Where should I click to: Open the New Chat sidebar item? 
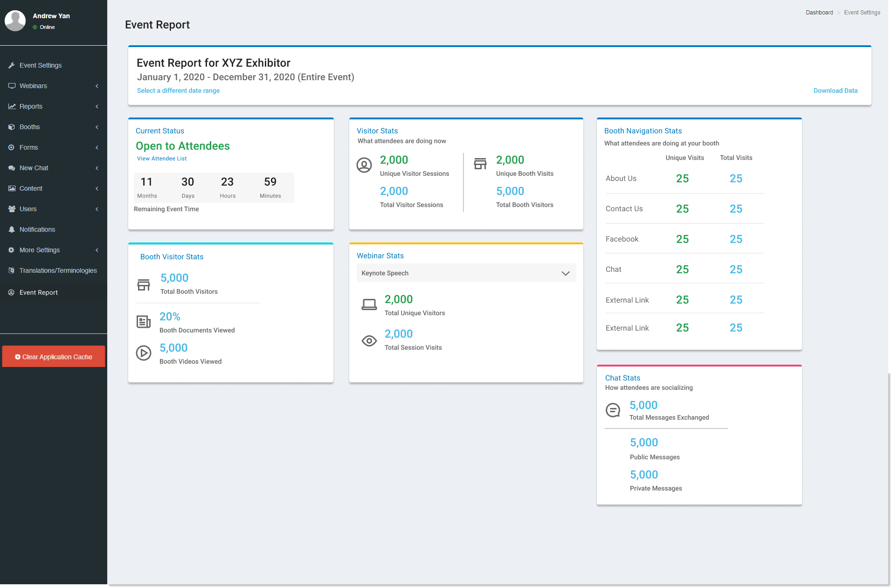coord(34,168)
